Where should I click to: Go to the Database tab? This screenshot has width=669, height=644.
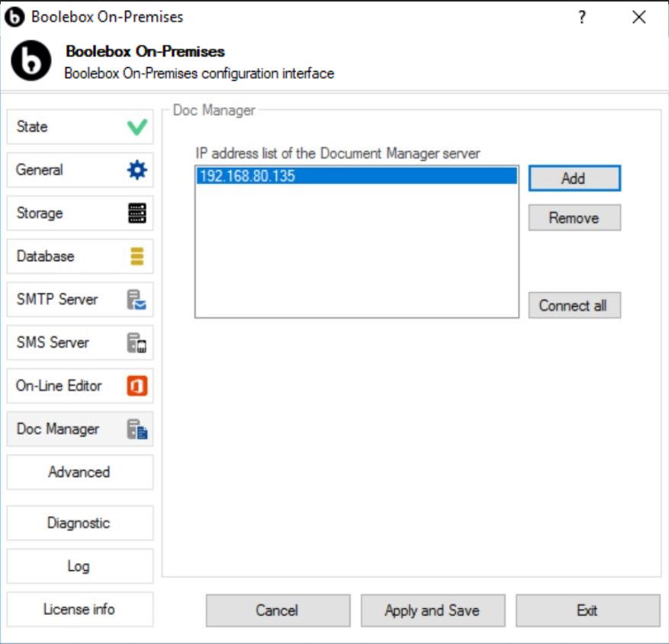(x=80, y=256)
